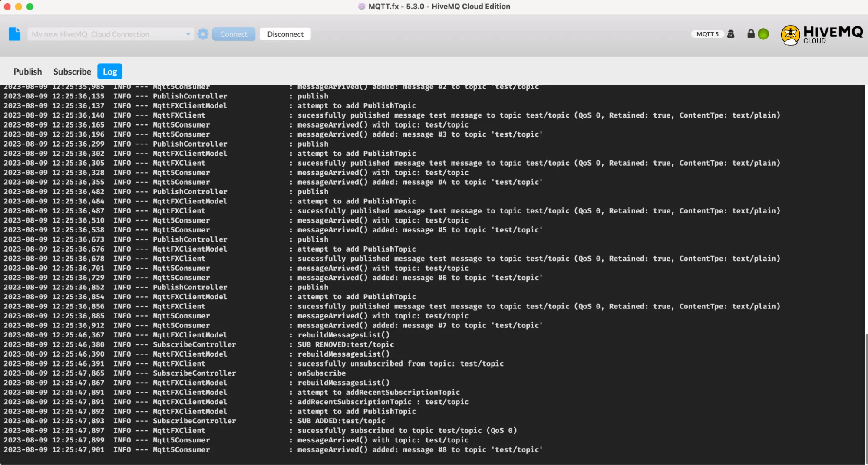
Task: Click 'sucessfully subscribed to topic test/topic (QoS 0)'
Action: (407, 430)
